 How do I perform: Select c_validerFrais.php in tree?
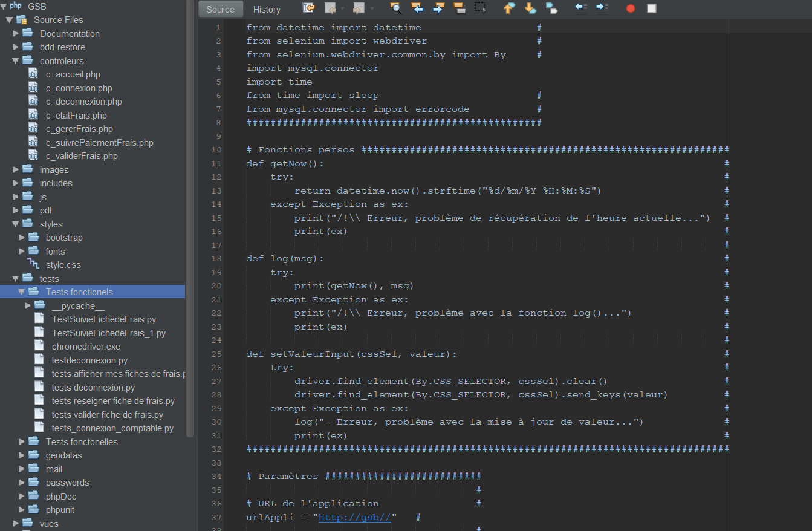click(x=82, y=156)
